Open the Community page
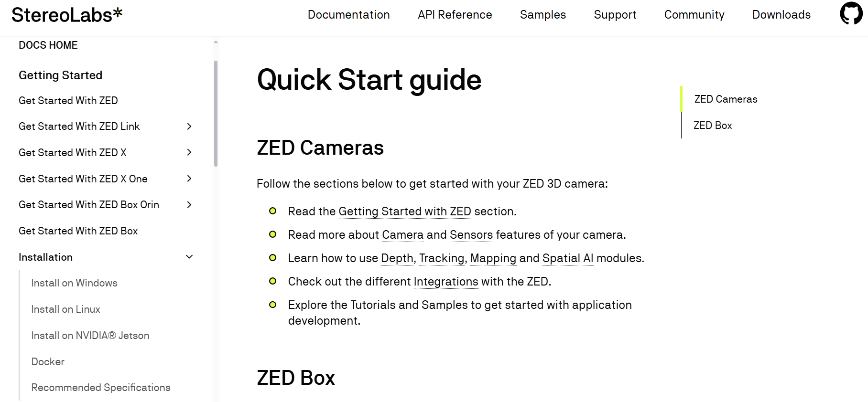 coord(694,15)
